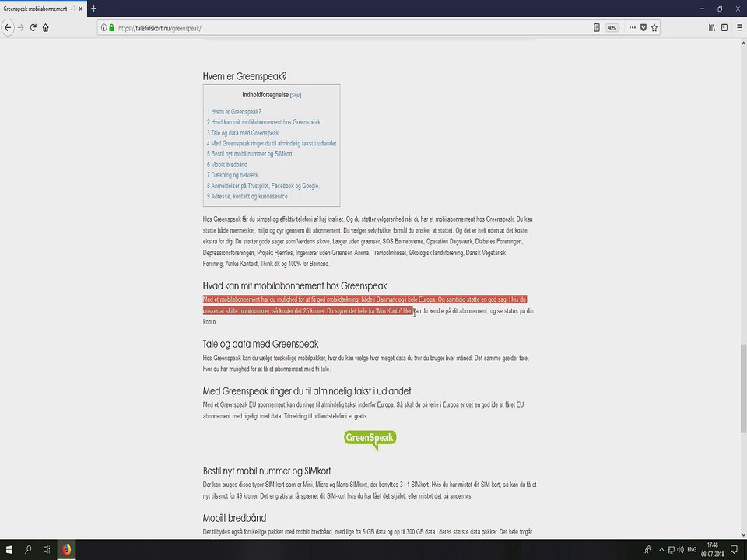Hide table of contents via Skjul
Screen dimensions: 747x560
(x=296, y=95)
